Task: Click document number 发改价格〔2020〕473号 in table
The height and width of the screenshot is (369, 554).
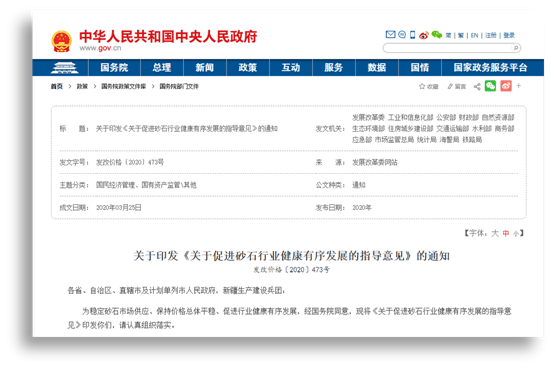Action: [x=130, y=162]
